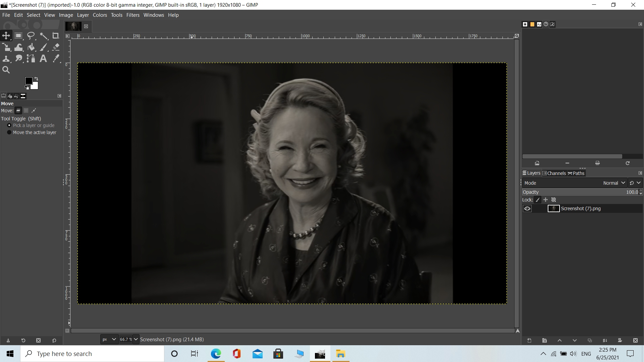
Task: Toggle lock alpha channel checkerboard icon
Action: tap(554, 200)
